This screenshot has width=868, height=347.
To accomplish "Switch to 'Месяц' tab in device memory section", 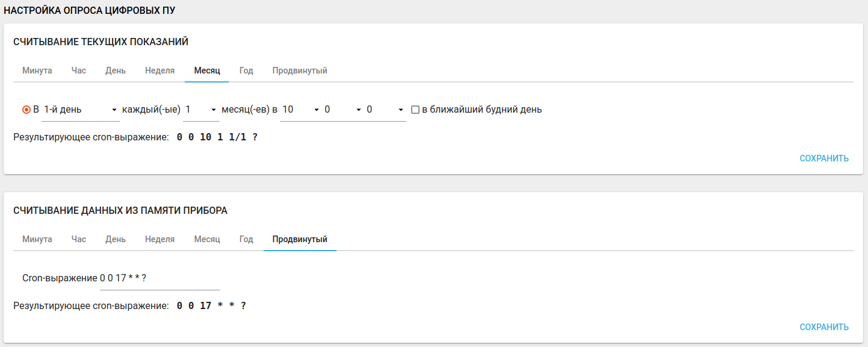I will 207,239.
